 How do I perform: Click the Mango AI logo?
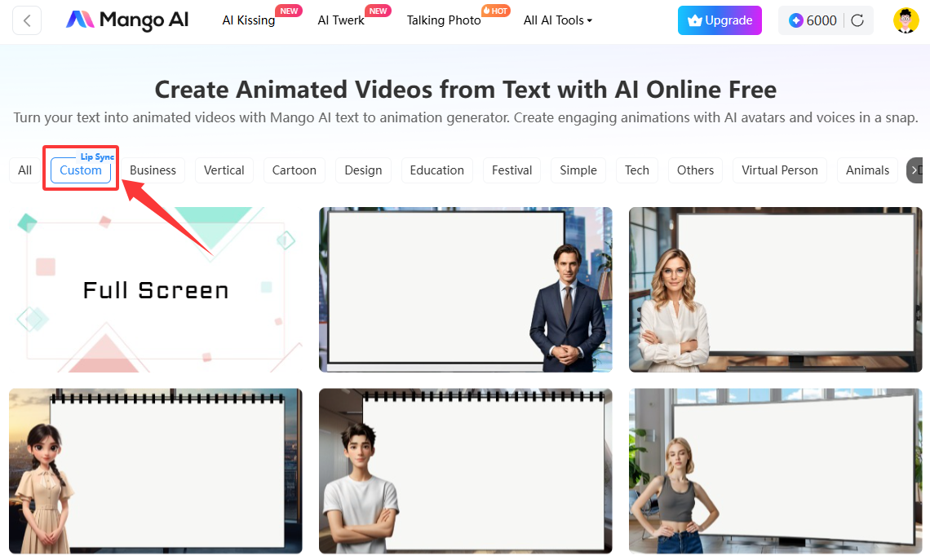(x=126, y=20)
